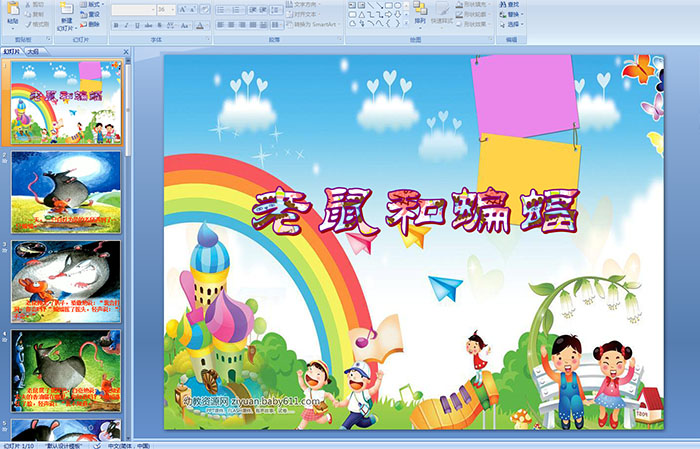Viewport: 700px width, 449px height.
Task: Insert a new slide (新建幻灯片)
Action: [67, 17]
